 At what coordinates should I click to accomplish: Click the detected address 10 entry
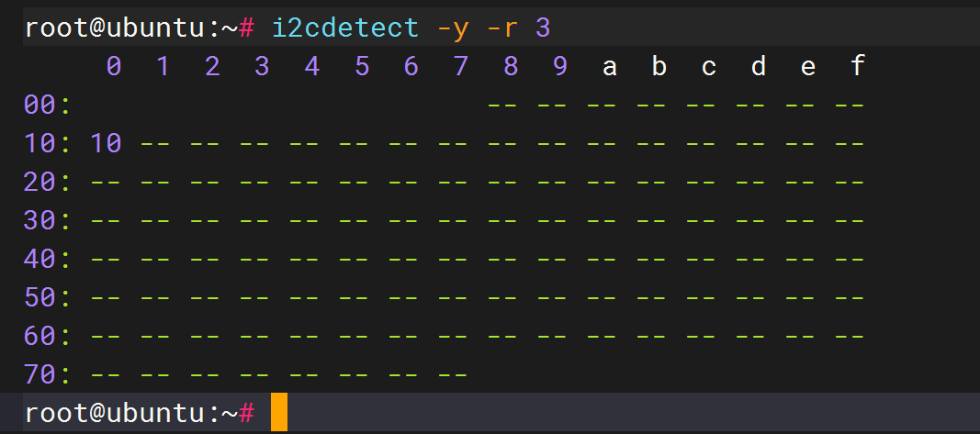click(x=106, y=144)
